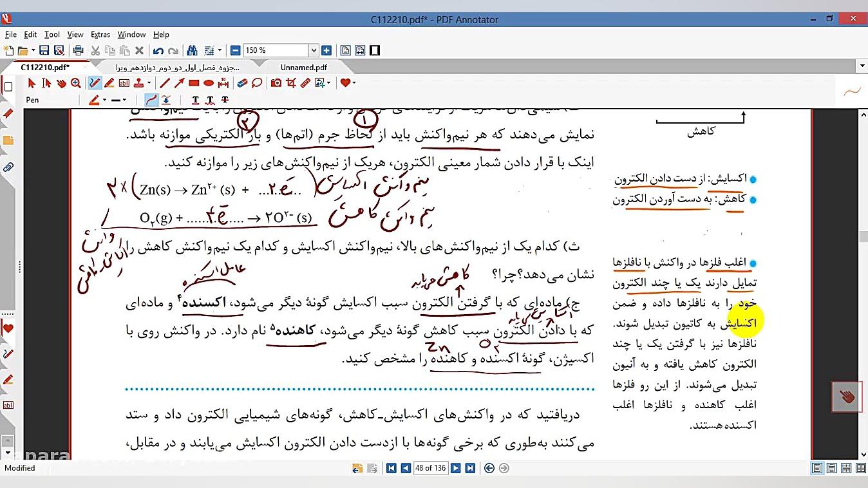The height and width of the screenshot is (488, 868).
Task: Expand the document tabs list arrow
Action: 862,66
